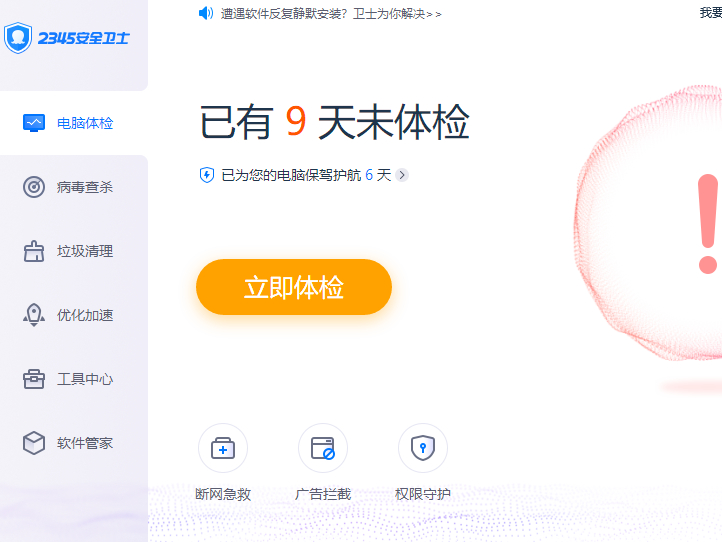Open the 权限守护 shield key icon
The image size is (722, 542).
point(423,448)
